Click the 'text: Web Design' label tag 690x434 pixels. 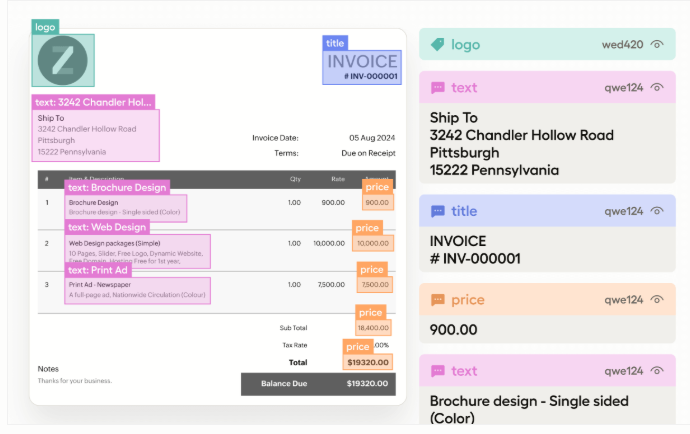pos(107,227)
